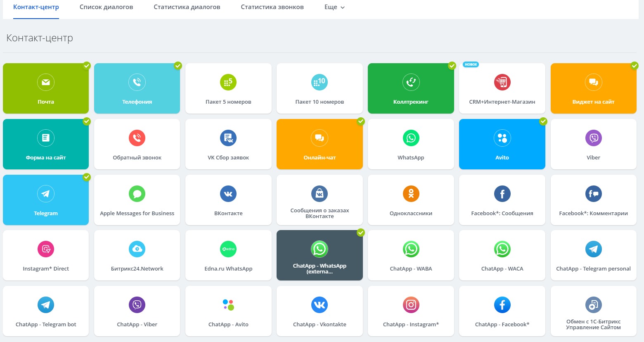Open the ChatApp - Vkontakte tile
Image resolution: width=644 pixels, height=342 pixels.
(320, 311)
